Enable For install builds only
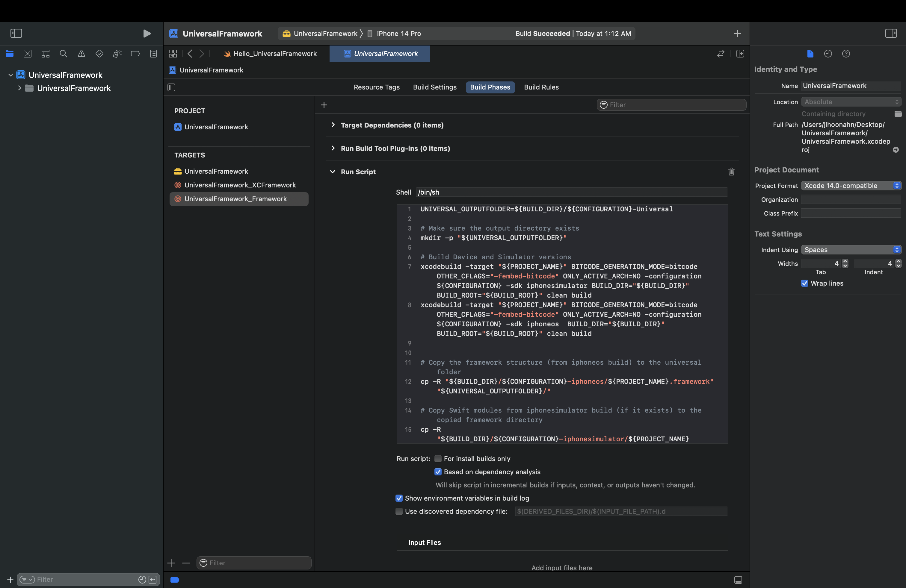906x588 pixels. [x=438, y=459]
